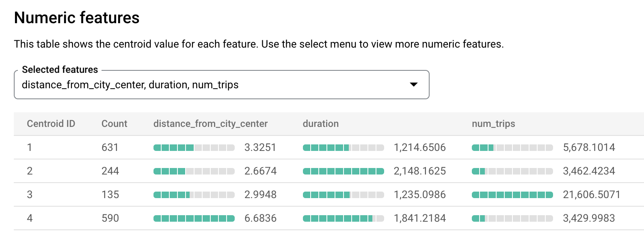
Task: Click the Numeric features heading
Action: coord(77,18)
